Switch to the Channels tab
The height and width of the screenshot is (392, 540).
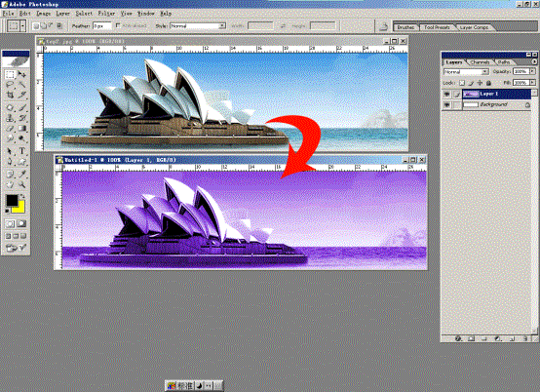[x=481, y=62]
